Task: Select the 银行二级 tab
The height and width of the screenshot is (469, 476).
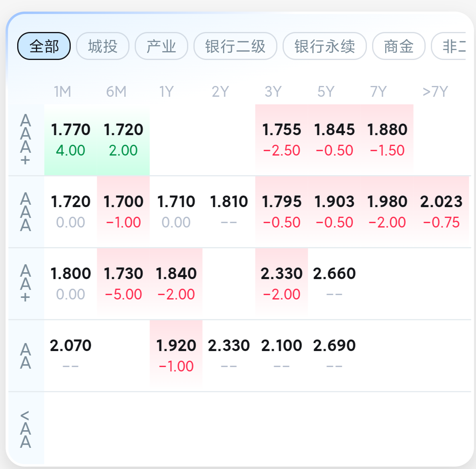Action: pos(235,46)
